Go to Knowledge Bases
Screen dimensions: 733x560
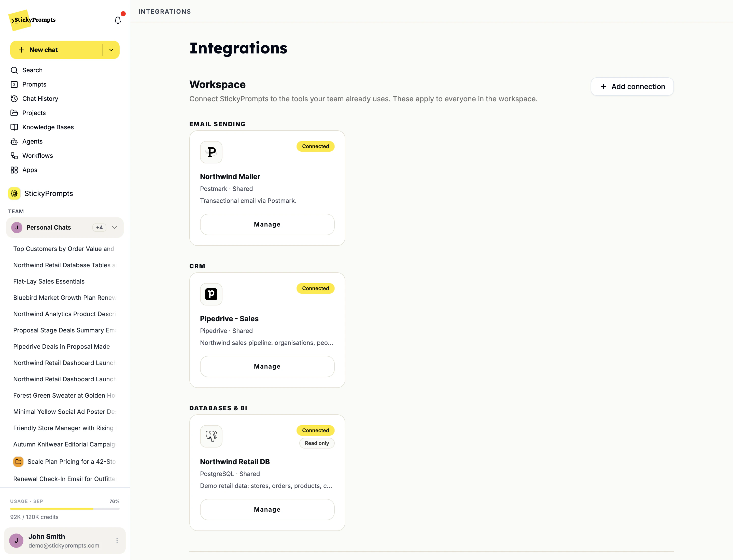[x=65, y=127]
